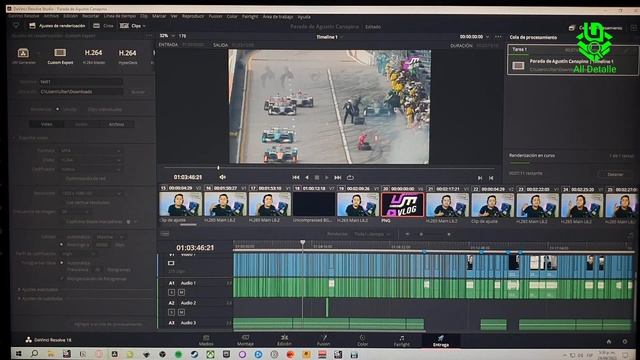640x360 pixels.
Task: Select the HyperDeck H.264 preset
Action: coord(127,56)
